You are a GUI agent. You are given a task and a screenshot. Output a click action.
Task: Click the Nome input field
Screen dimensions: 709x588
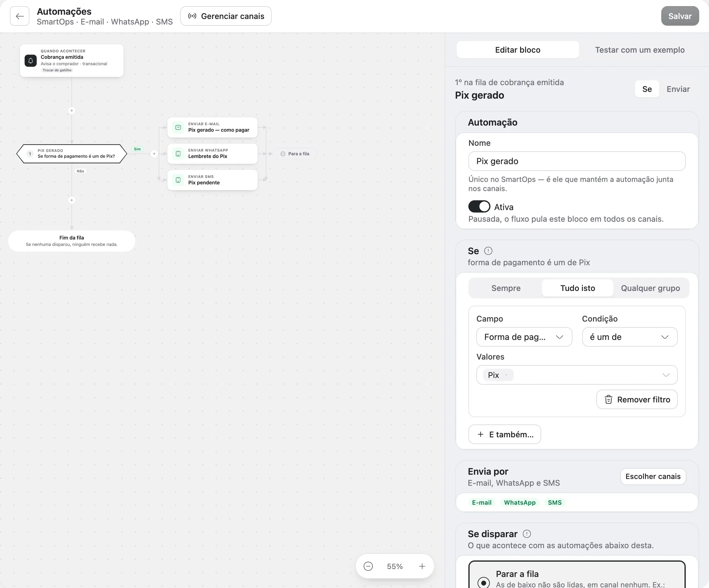click(577, 161)
